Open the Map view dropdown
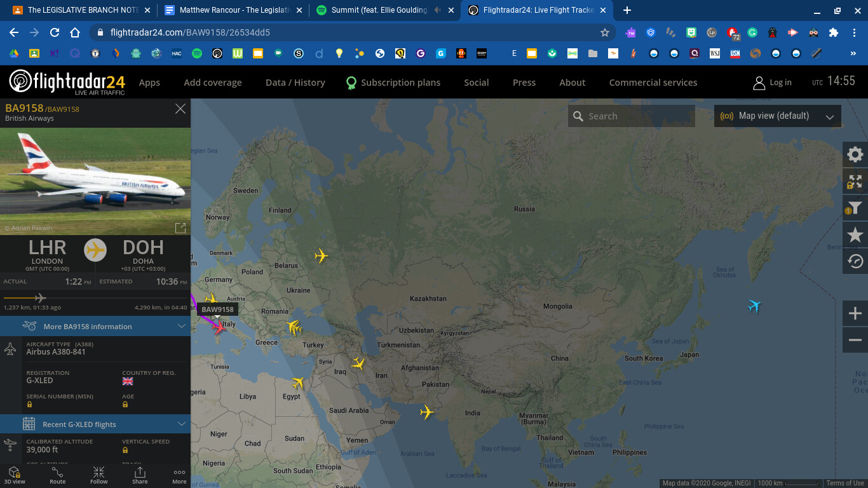Image resolution: width=868 pixels, height=488 pixels. [x=778, y=116]
